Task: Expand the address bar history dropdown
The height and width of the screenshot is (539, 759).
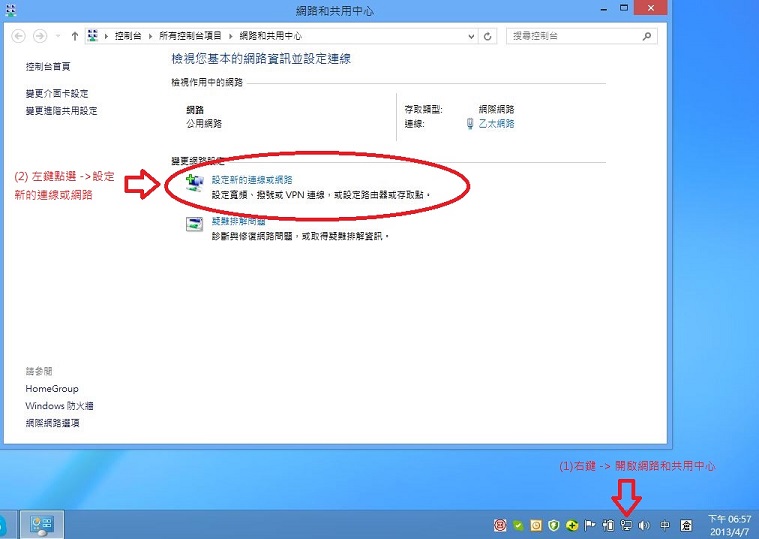Action: (471, 36)
